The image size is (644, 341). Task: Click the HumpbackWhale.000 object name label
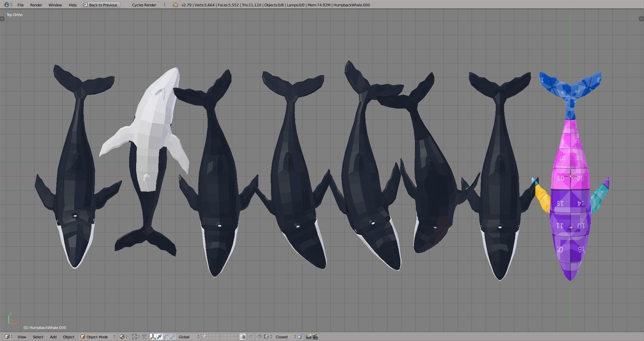click(45, 328)
